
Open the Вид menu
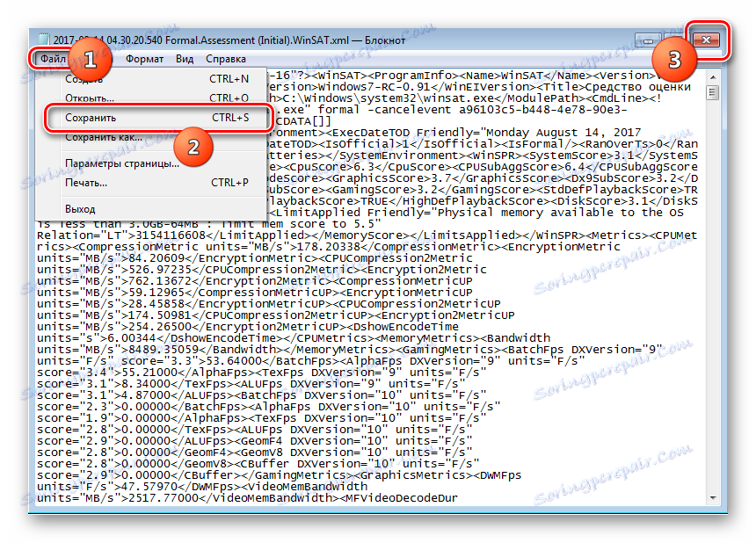(x=185, y=59)
